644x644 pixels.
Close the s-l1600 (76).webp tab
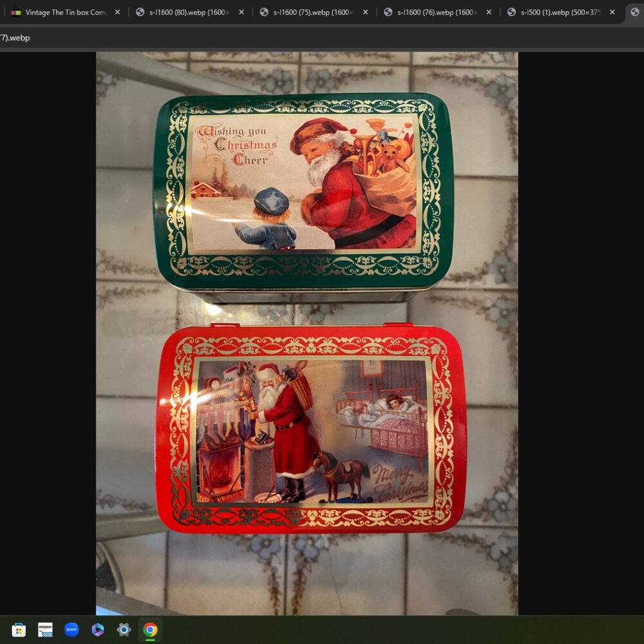489,12
